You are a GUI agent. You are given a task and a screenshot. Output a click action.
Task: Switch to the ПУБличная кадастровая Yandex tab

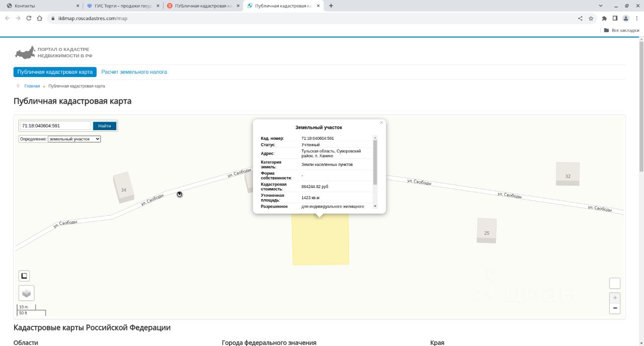coord(203,6)
